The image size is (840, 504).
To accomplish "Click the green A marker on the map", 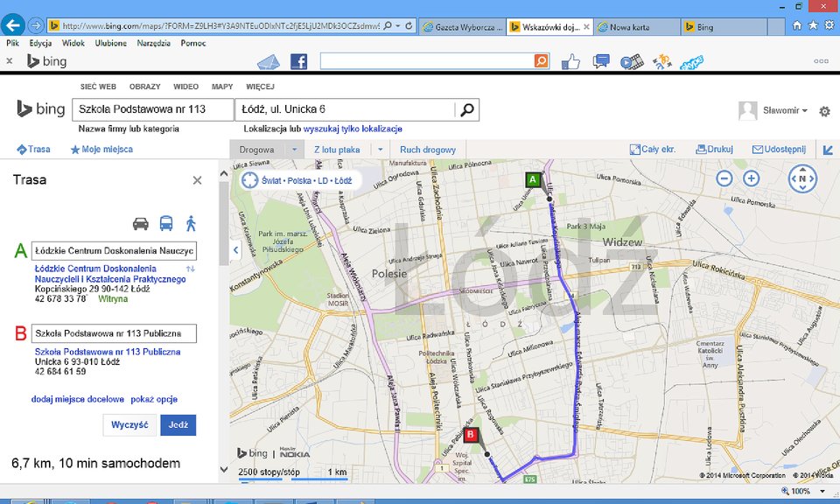I will [533, 180].
